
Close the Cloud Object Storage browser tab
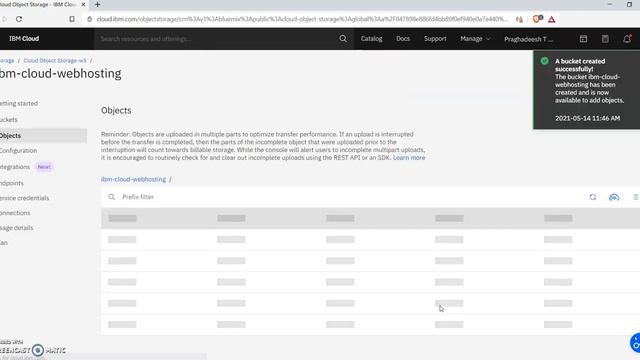83,4
